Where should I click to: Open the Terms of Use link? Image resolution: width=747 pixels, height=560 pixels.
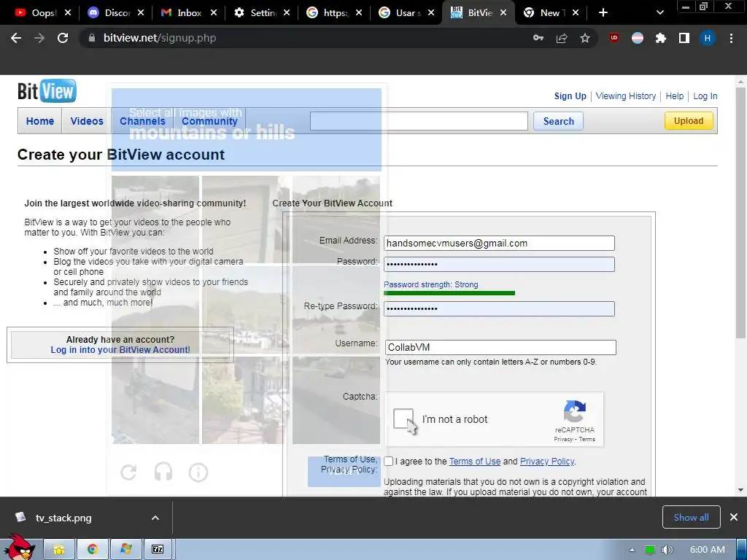click(474, 462)
